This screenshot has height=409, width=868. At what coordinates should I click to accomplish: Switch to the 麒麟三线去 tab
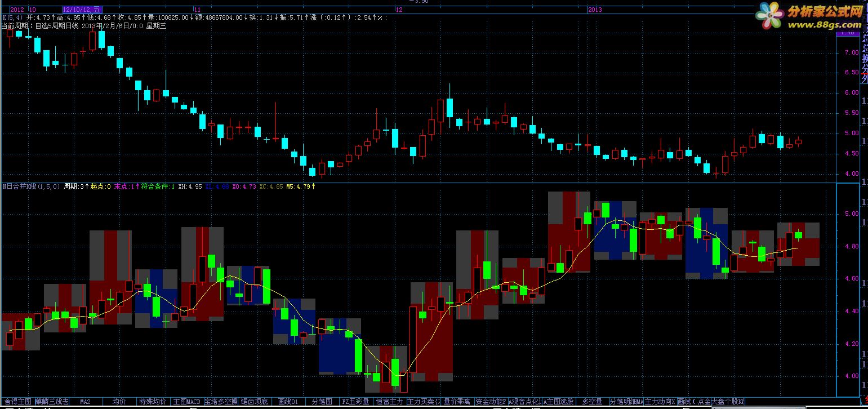52,402
